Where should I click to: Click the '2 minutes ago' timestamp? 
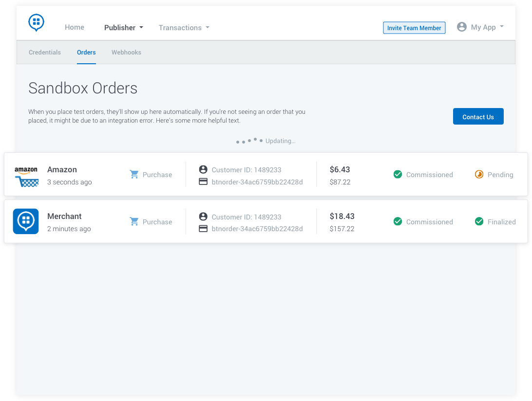pyautogui.click(x=69, y=229)
